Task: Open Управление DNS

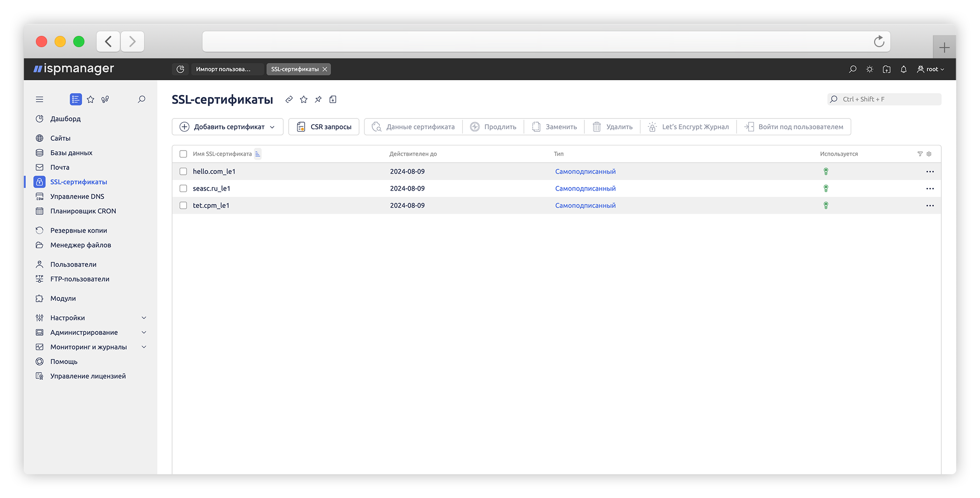Action: 77,196
